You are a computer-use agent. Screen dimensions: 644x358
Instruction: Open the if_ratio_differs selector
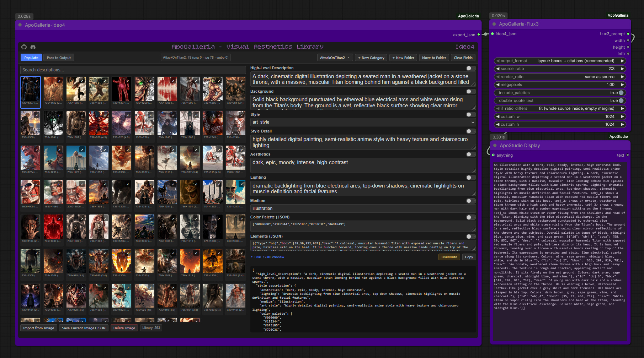coord(560,108)
